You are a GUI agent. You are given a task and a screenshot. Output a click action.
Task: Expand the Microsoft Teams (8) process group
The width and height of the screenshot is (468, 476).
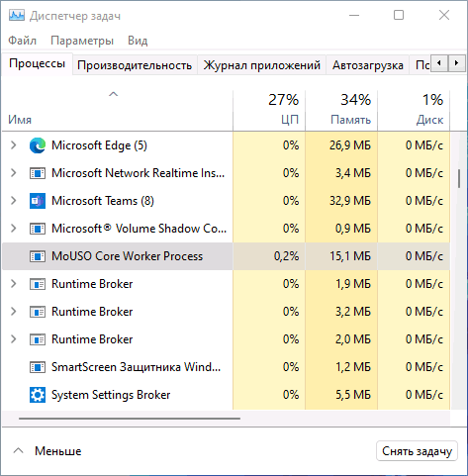14,201
